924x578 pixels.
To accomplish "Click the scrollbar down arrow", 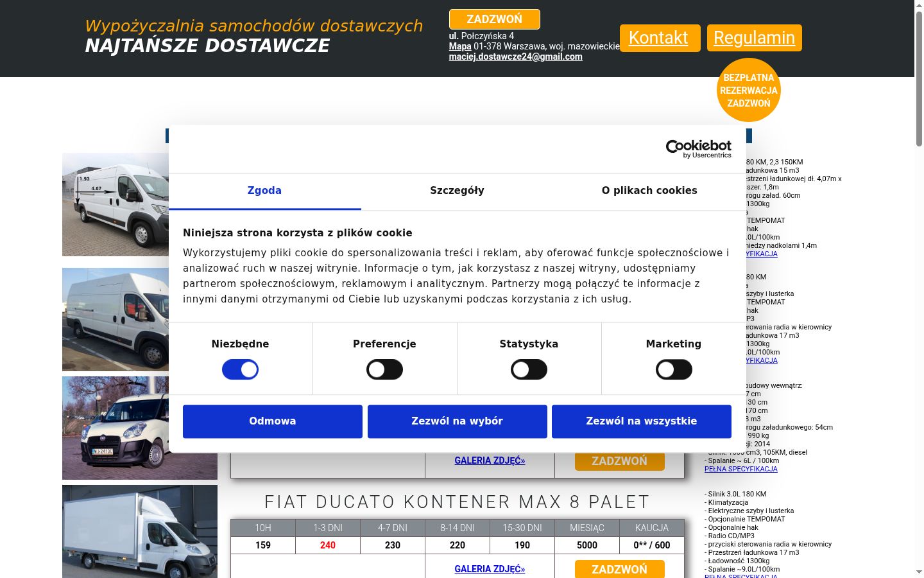I will pos(919,572).
